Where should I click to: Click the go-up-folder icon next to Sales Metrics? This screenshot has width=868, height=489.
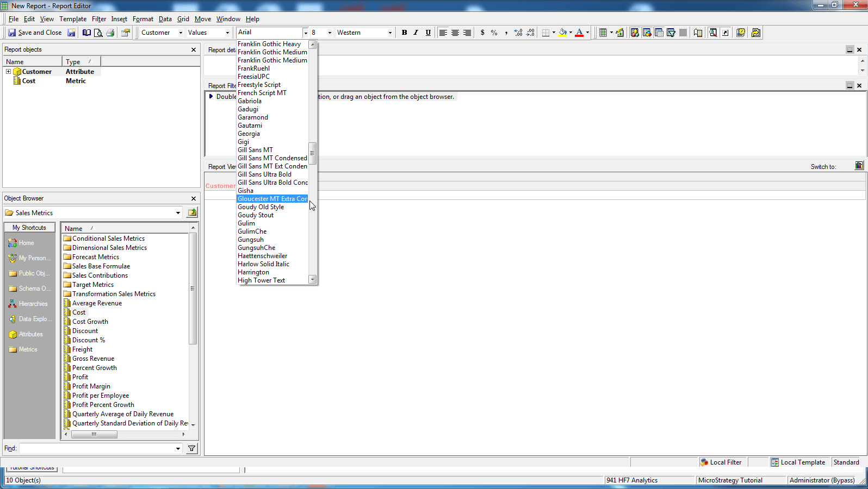click(192, 212)
